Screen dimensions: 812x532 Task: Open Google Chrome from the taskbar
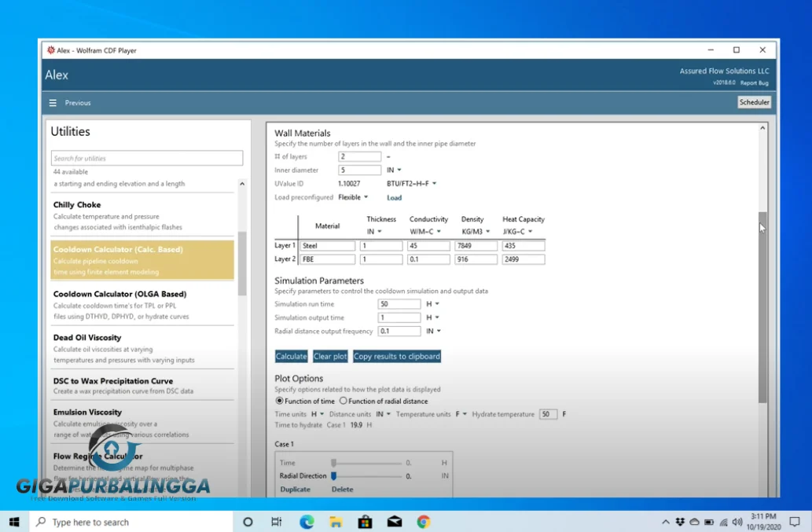[423, 522]
